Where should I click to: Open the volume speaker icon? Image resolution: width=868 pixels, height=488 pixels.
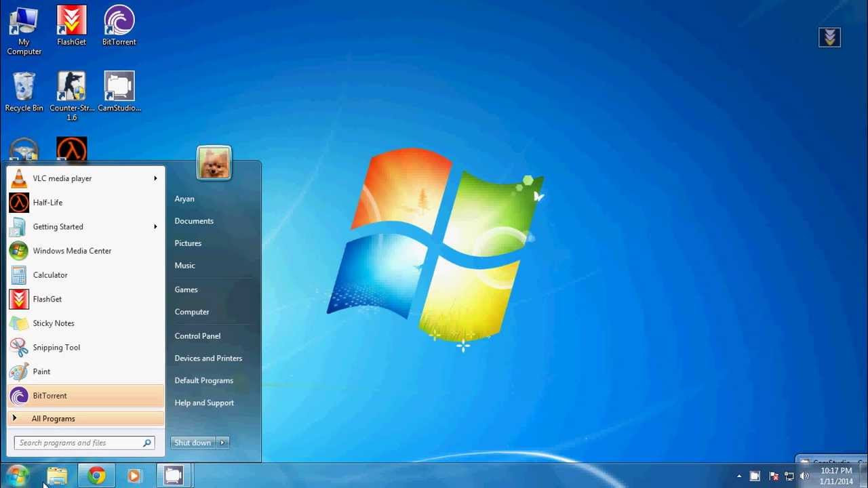pos(804,476)
